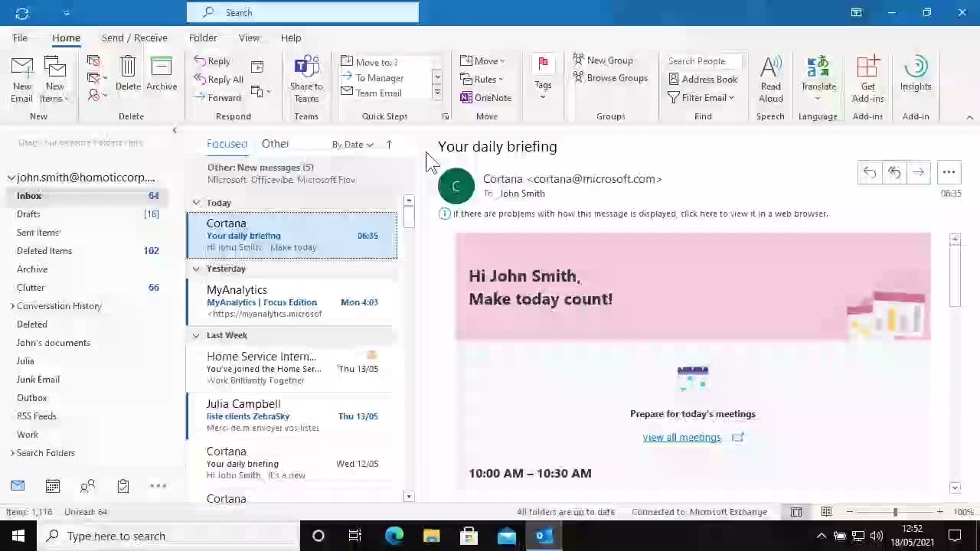Open the View ribbon tab

click(x=249, y=37)
